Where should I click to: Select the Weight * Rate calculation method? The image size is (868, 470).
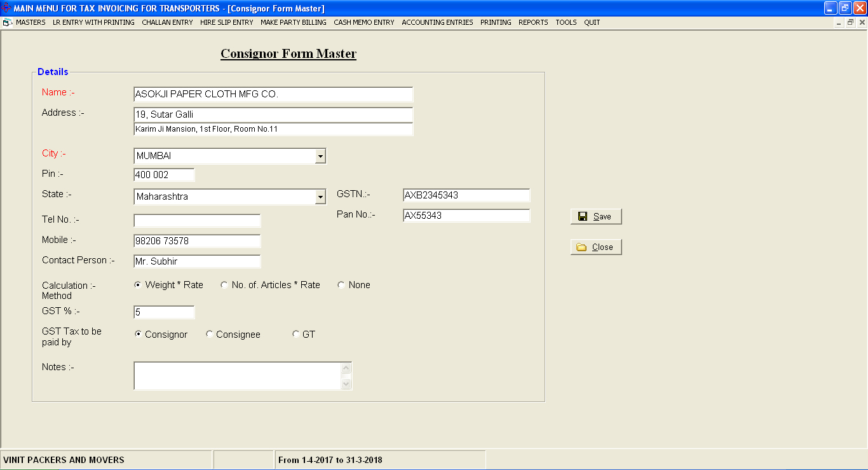[137, 285]
